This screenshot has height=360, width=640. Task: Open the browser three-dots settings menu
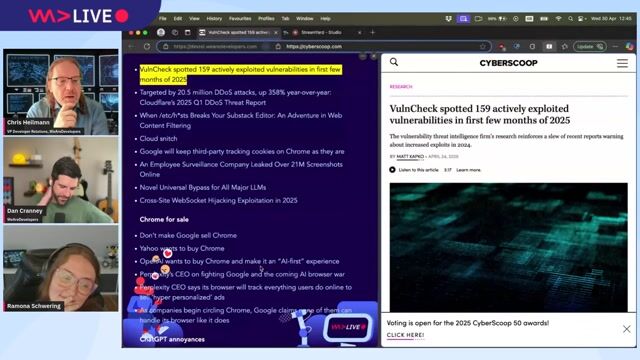[616, 47]
